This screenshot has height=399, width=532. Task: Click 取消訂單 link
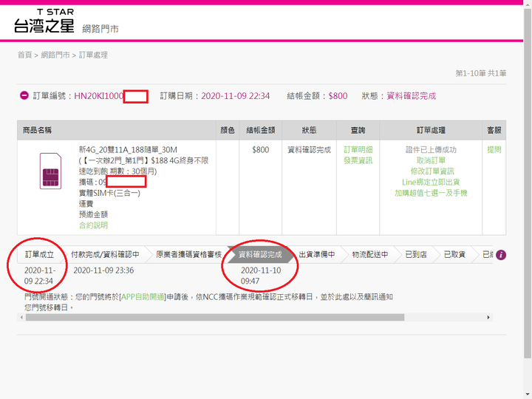click(x=431, y=160)
